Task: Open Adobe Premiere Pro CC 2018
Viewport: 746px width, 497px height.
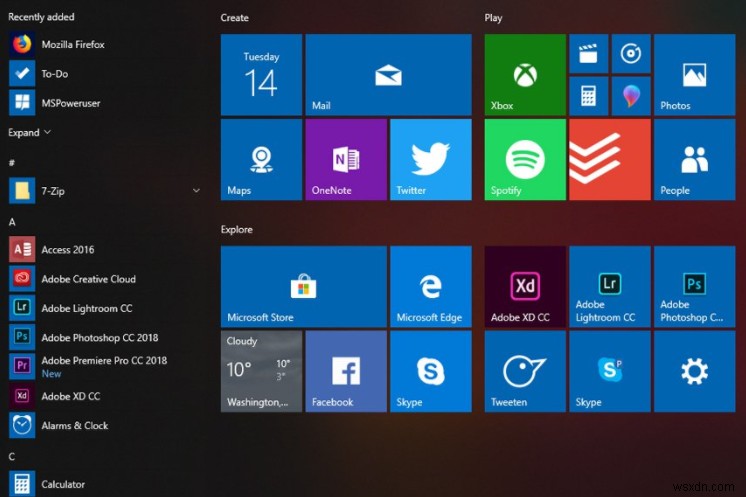Action: tap(105, 367)
